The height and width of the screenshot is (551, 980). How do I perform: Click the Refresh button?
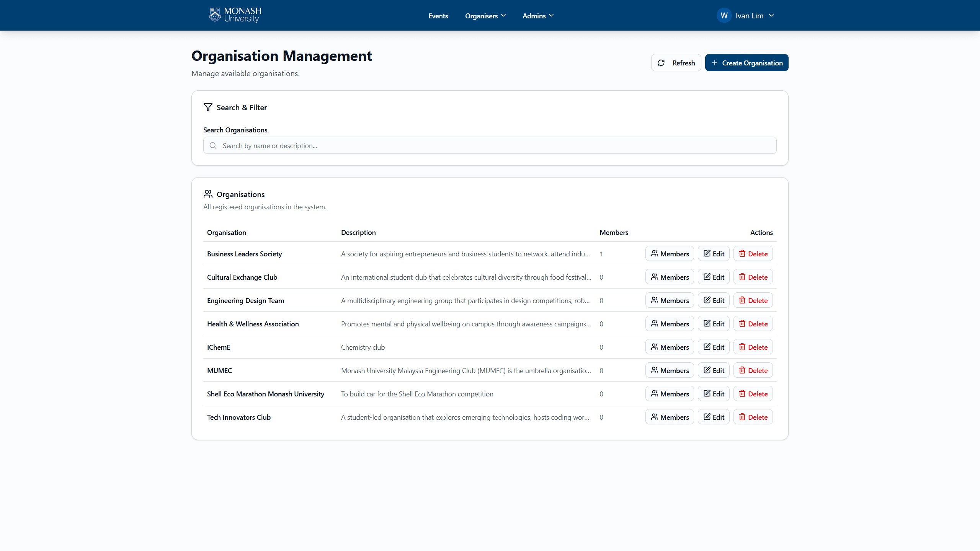click(676, 62)
